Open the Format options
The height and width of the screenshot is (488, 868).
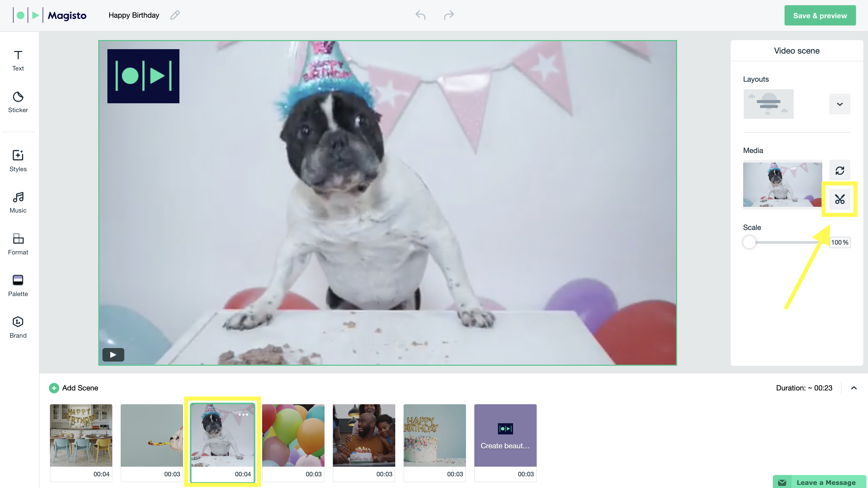click(x=18, y=244)
